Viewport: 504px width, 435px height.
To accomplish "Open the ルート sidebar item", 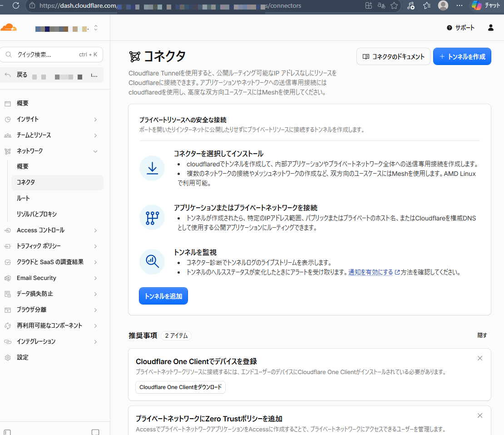I will pos(57,198).
